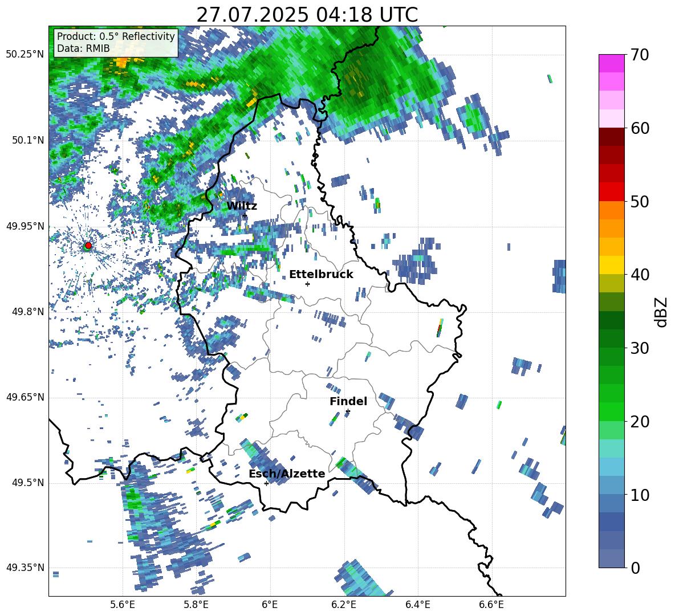Click the 6.2°E longitude label

pyautogui.click(x=344, y=605)
